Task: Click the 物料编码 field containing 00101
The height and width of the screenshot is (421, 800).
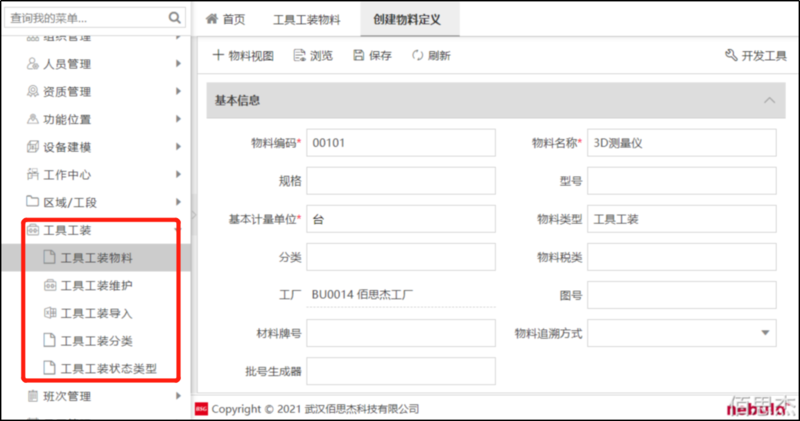Action: 401,143
